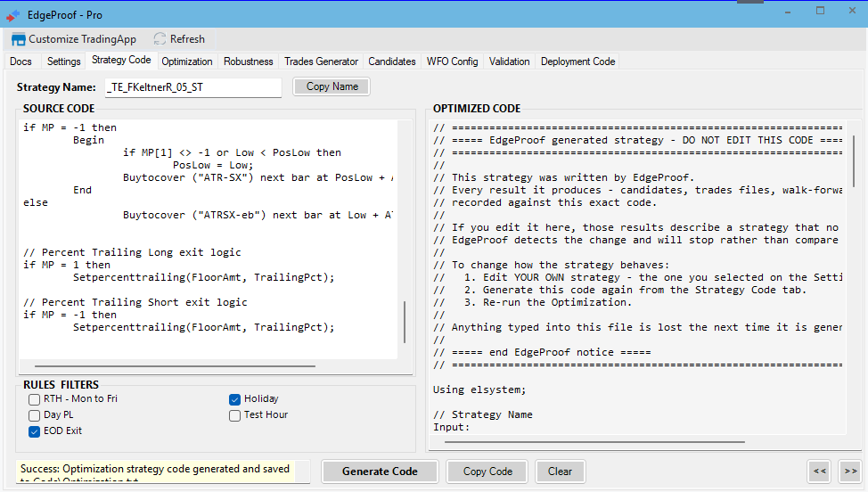Click the optimized code horizontal scrollbar
This screenshot has height=492, width=868.
click(594, 442)
